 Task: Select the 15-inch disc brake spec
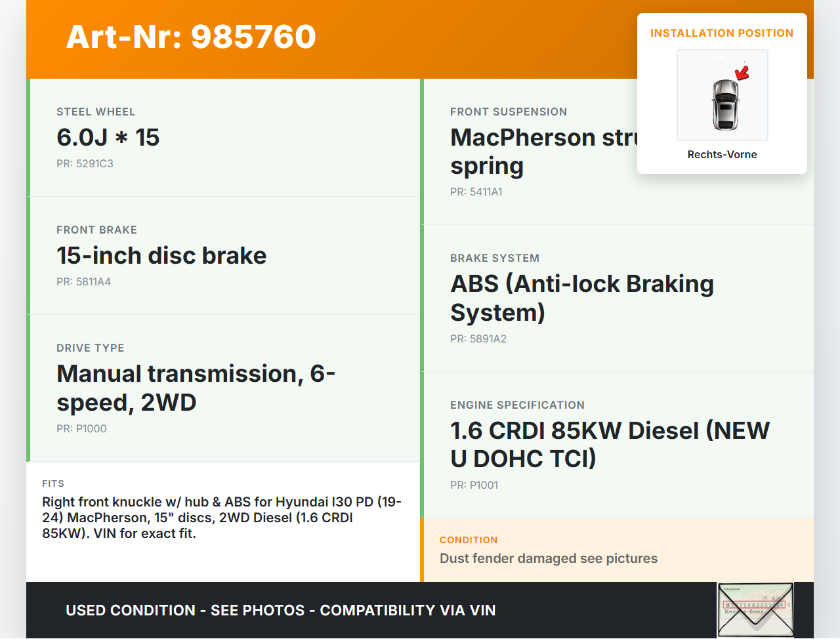click(161, 256)
